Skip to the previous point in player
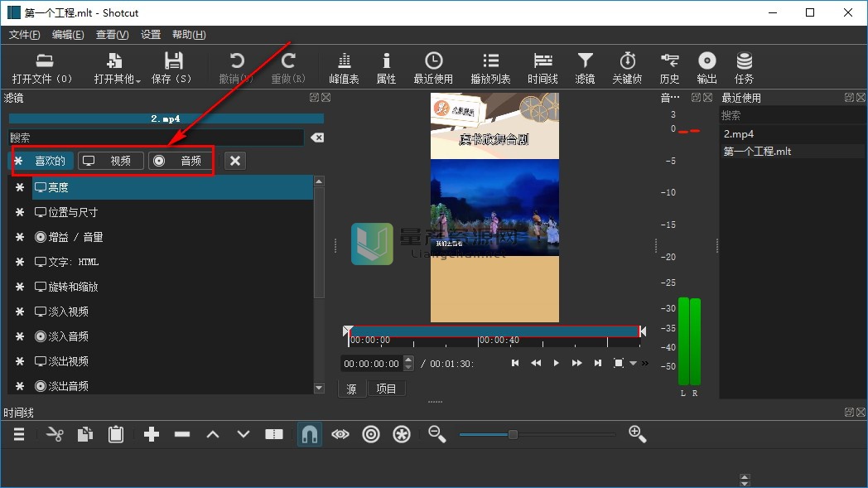This screenshot has height=488, width=868. click(x=515, y=363)
